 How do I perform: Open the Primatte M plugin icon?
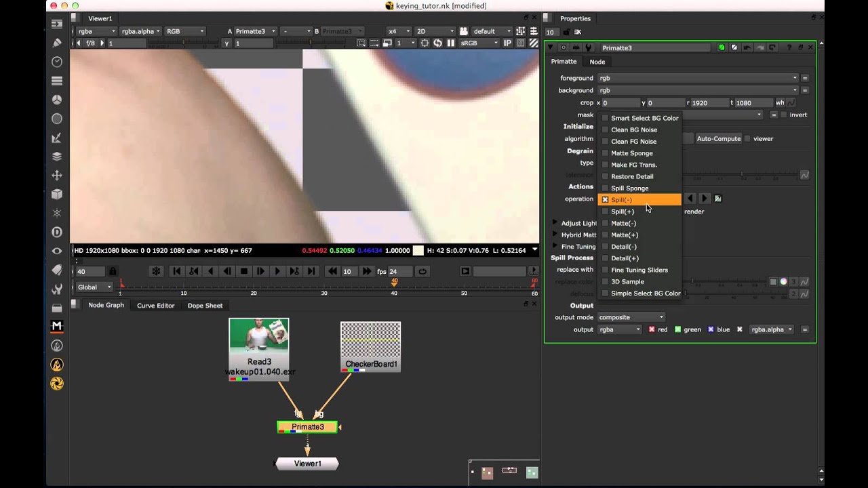57,326
